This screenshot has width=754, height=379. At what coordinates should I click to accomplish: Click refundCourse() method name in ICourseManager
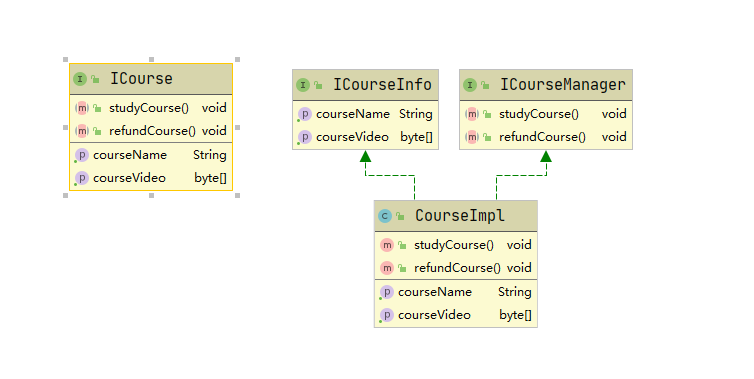pos(542,137)
